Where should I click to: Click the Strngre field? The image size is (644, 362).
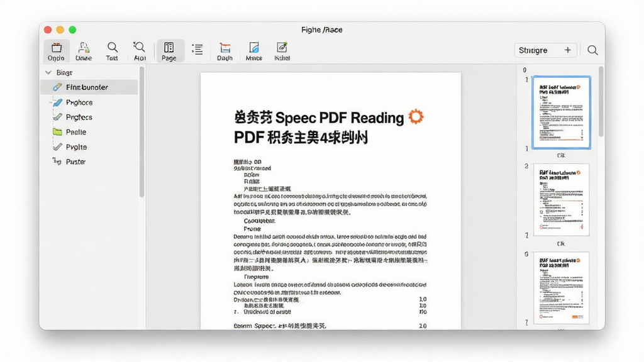545,50
